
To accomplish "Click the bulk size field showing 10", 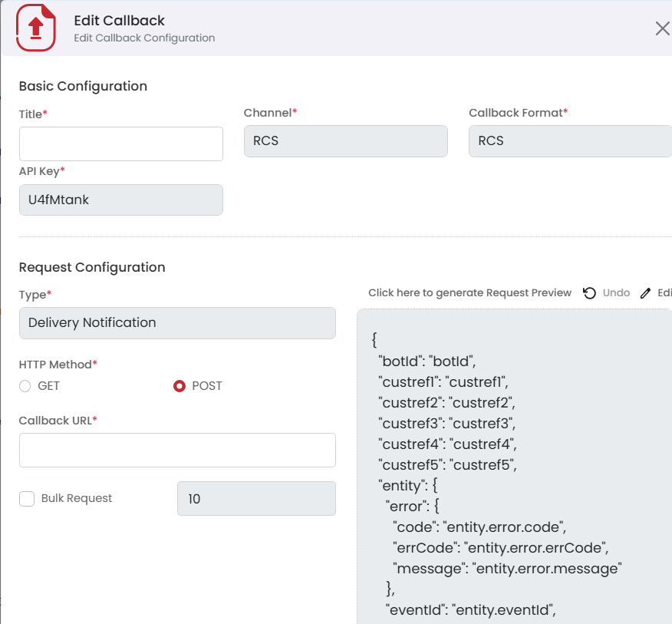I will pos(256,498).
